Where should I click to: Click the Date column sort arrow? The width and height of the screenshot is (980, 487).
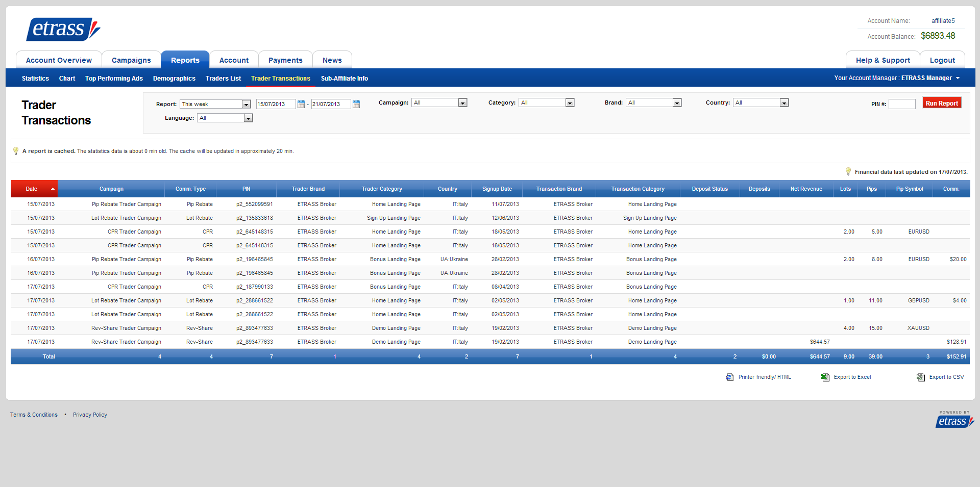click(x=53, y=189)
